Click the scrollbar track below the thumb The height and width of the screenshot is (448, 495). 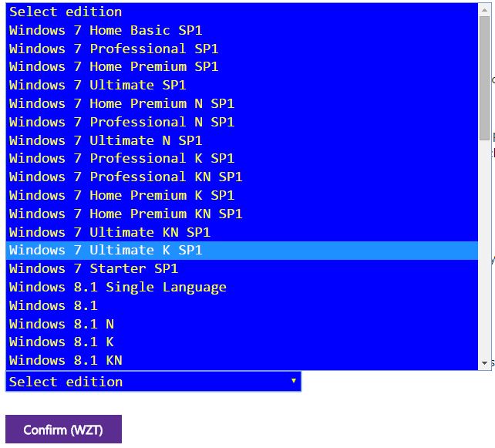click(x=484, y=249)
